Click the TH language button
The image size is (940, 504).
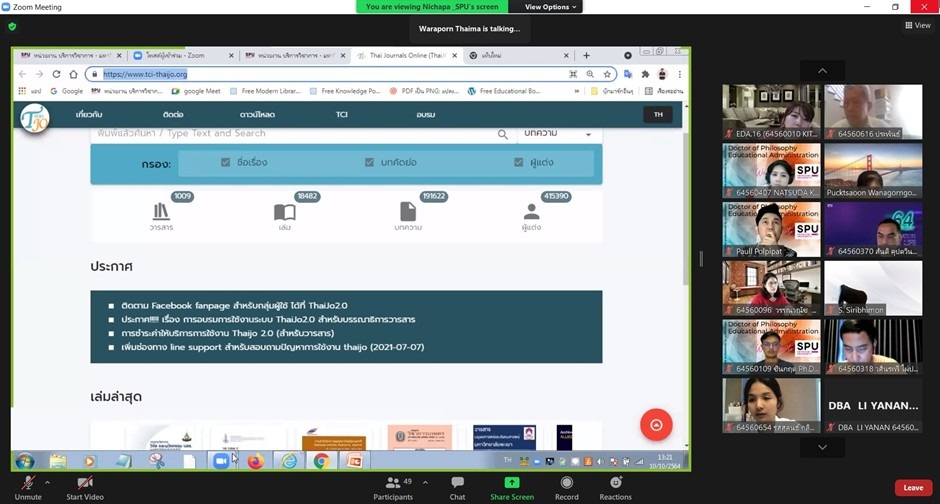click(x=658, y=114)
